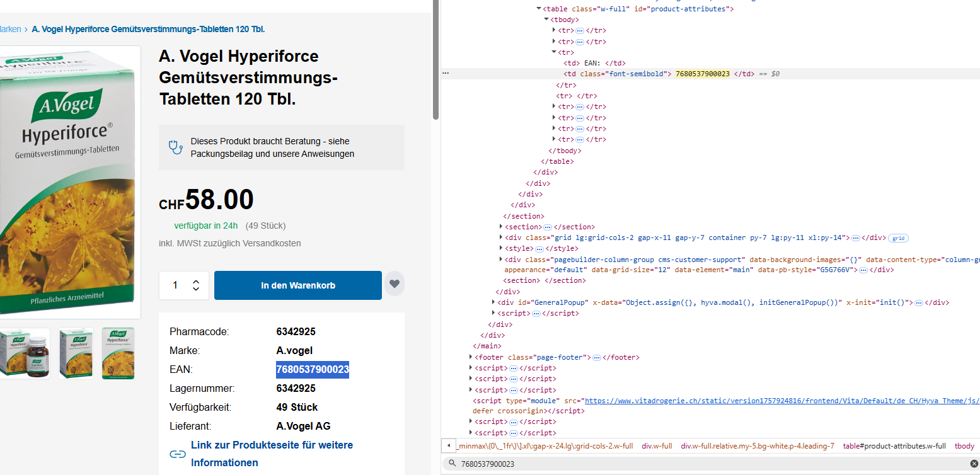The height and width of the screenshot is (475, 980).
Task: Select table#product-attributes.w-full in DevTools breadcrumb
Action: click(894, 446)
